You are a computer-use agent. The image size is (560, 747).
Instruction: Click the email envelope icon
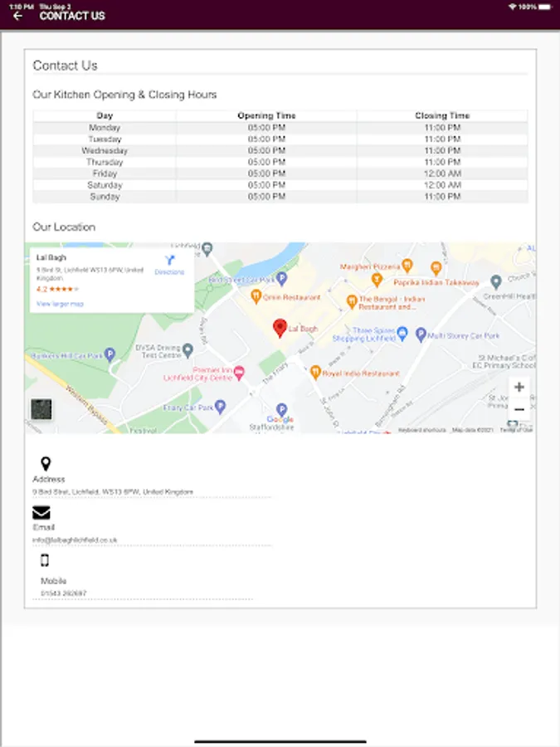point(41,513)
